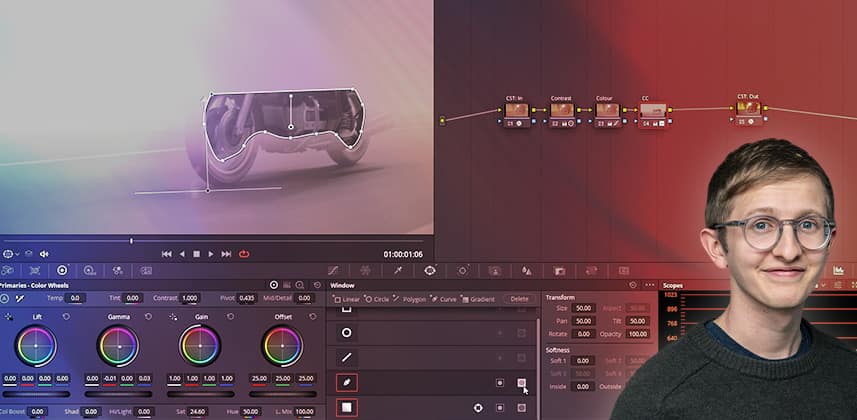This screenshot has width=857, height=420.
Task: Click the Lift color wheel center
Action: coord(36,346)
